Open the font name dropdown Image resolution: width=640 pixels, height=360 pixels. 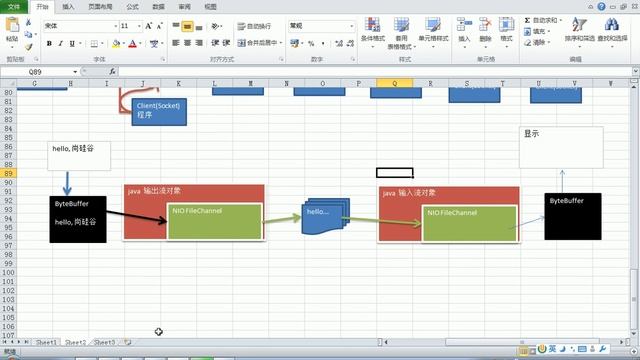pos(116,26)
